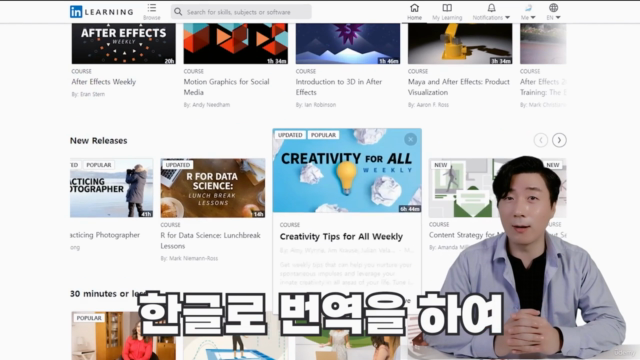Open the Me profile dropdown

point(528,12)
